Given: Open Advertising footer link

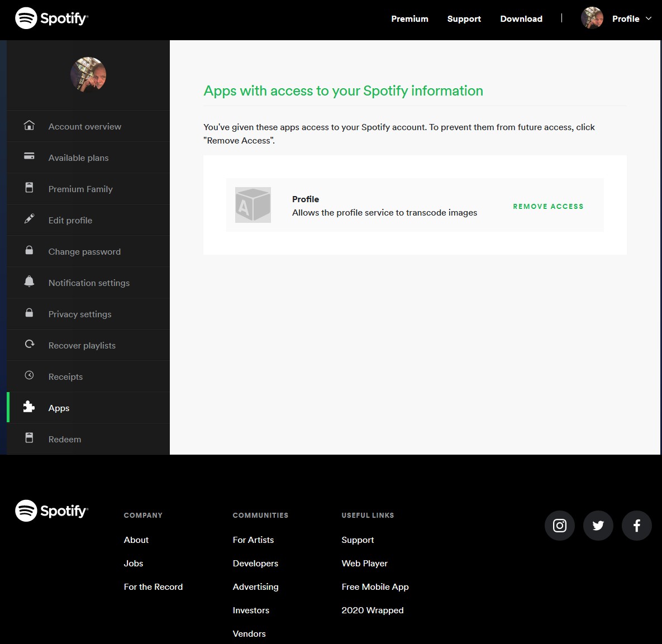Looking at the screenshot, I should (255, 586).
